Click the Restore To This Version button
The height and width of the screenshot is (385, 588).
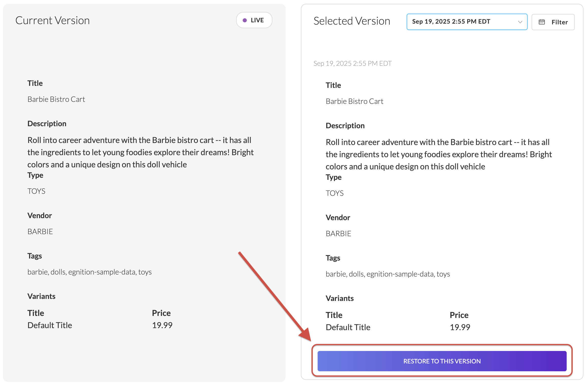[442, 361]
